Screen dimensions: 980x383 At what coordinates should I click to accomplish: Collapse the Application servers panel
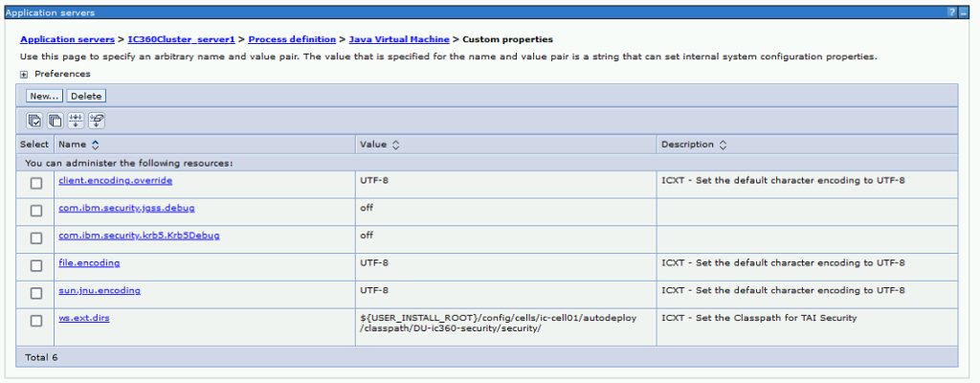point(963,11)
